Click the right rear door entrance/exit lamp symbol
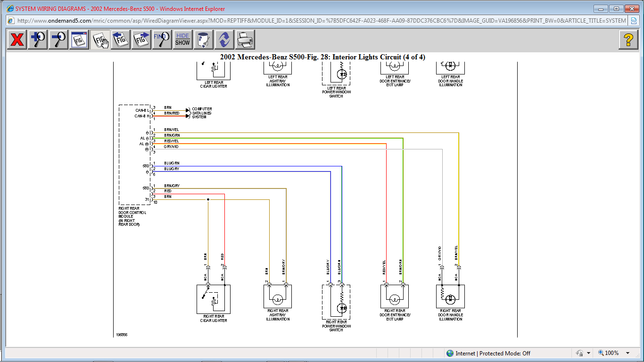 click(x=395, y=296)
